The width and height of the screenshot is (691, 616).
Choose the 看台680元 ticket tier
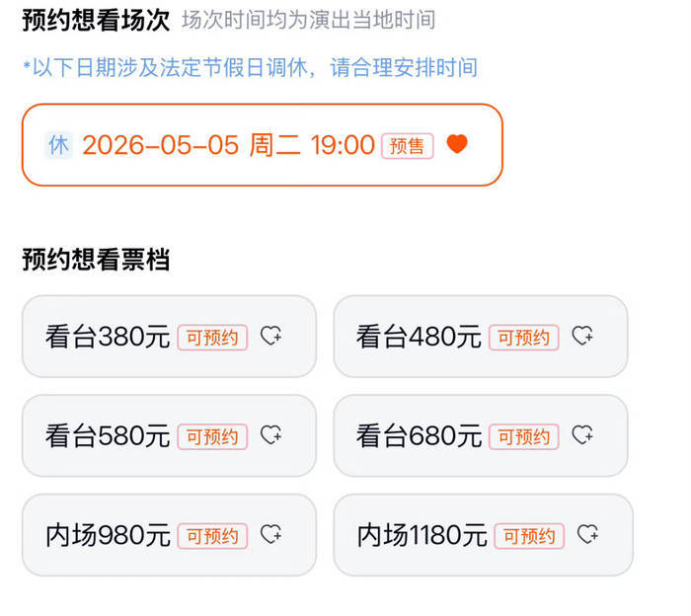click(420, 435)
